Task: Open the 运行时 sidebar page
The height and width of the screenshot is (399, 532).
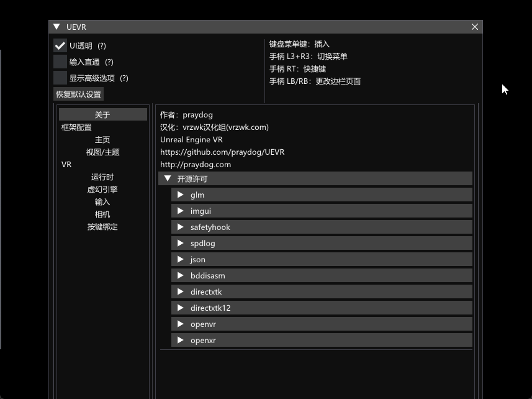Action: [102, 177]
